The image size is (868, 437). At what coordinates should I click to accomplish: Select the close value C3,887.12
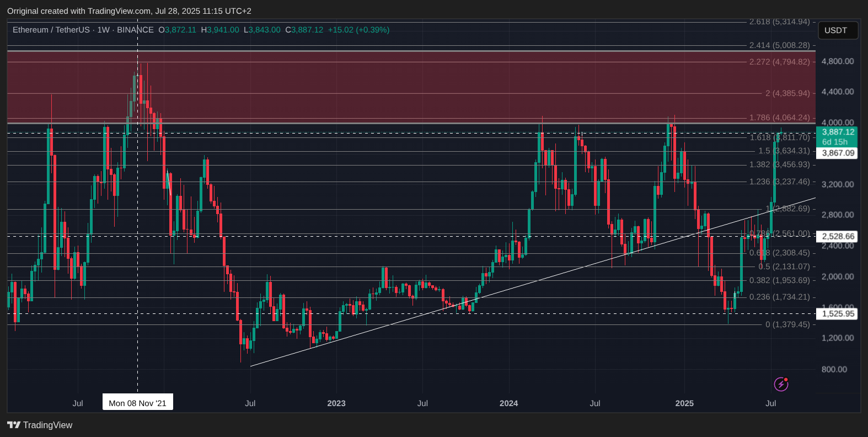click(x=304, y=30)
